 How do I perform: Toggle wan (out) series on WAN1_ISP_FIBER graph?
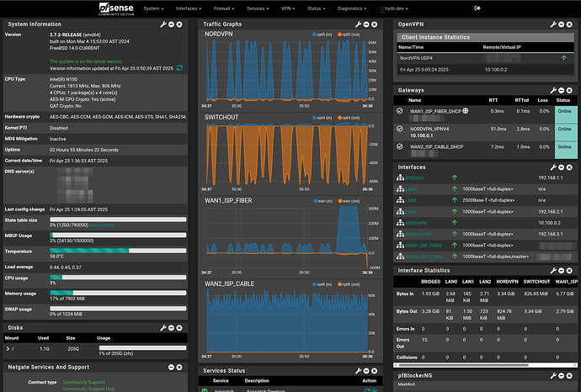point(349,201)
